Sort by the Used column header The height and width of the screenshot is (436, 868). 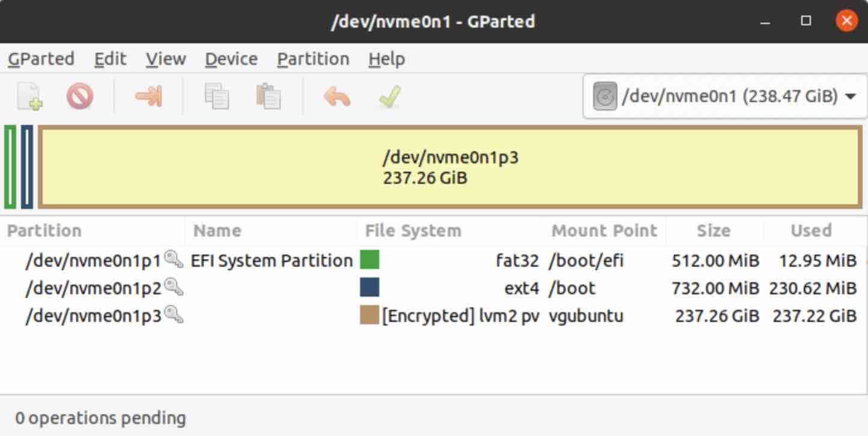tap(811, 231)
